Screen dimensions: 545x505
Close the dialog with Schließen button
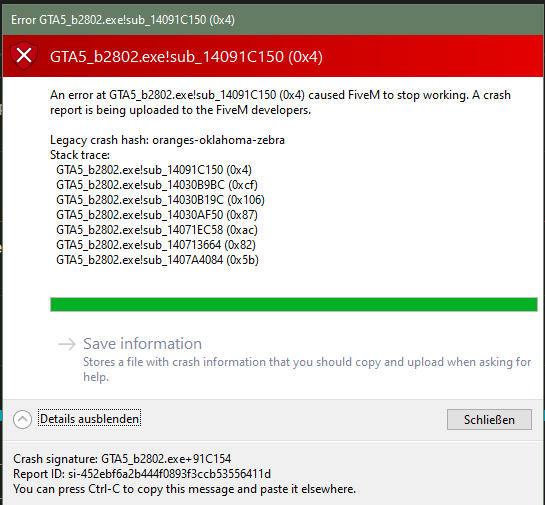click(489, 420)
